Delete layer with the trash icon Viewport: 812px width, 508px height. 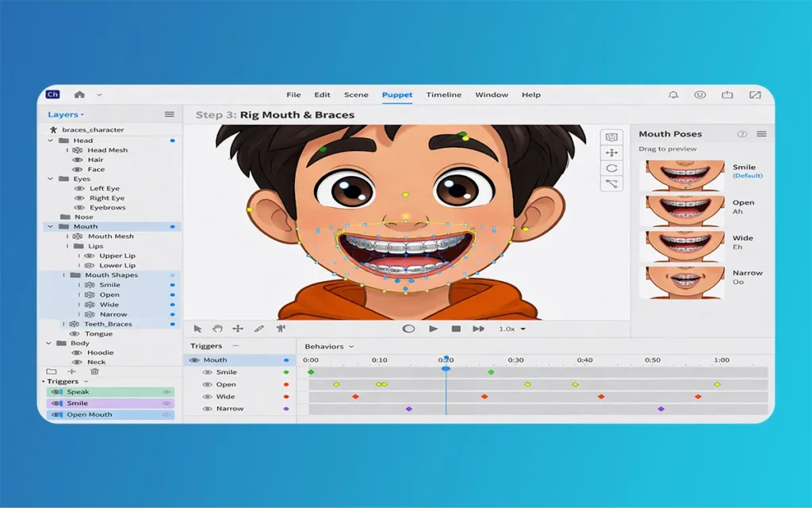[94, 371]
